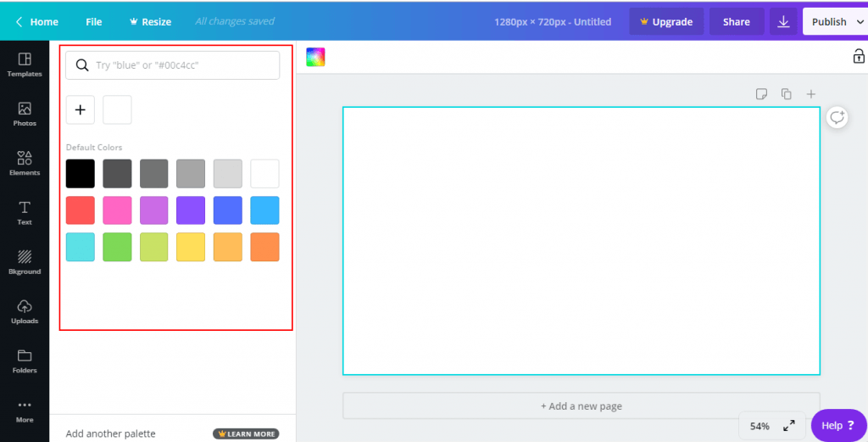This screenshot has width=868, height=442.
Task: Click the Share button
Action: click(737, 21)
